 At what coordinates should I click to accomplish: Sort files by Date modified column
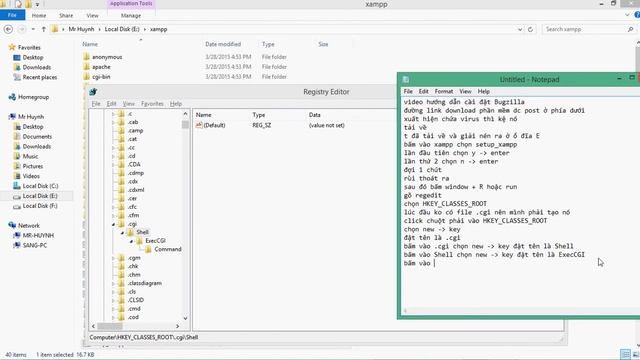point(223,44)
